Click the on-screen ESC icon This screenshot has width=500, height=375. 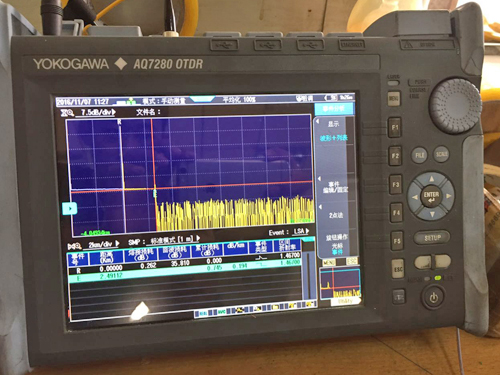[x=351, y=261]
